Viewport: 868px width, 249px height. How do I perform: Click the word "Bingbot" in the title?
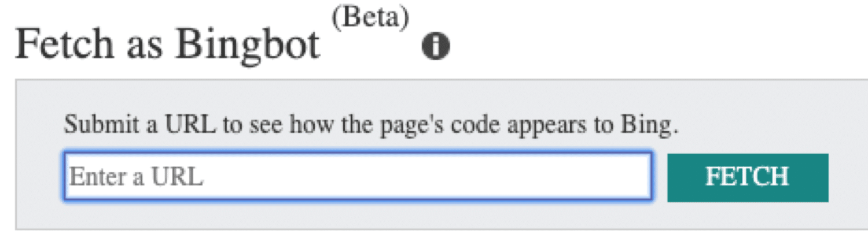[248, 45]
